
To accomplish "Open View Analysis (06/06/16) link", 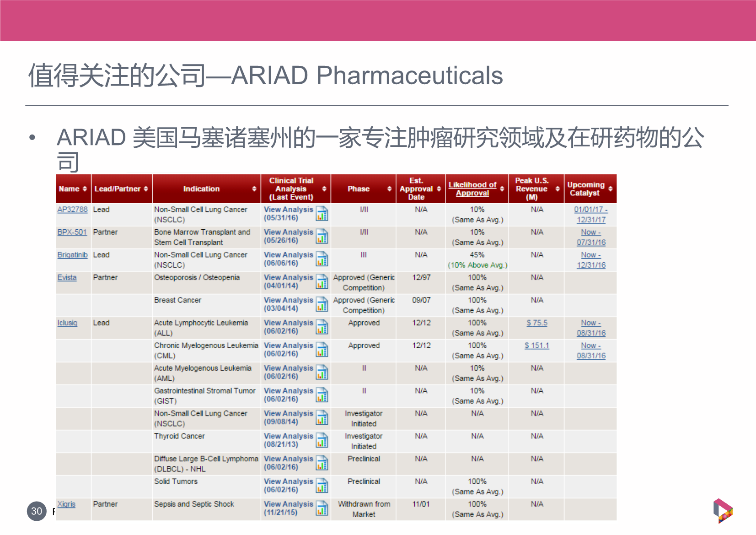I will [289, 259].
